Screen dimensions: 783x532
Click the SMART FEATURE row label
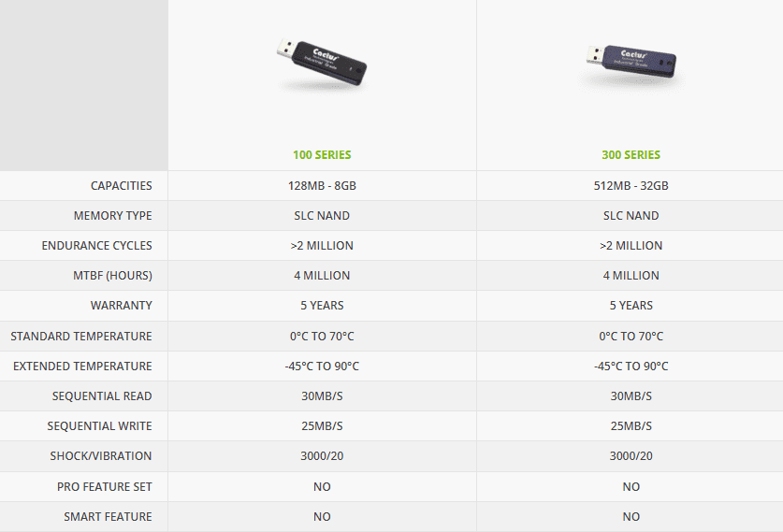point(108,517)
